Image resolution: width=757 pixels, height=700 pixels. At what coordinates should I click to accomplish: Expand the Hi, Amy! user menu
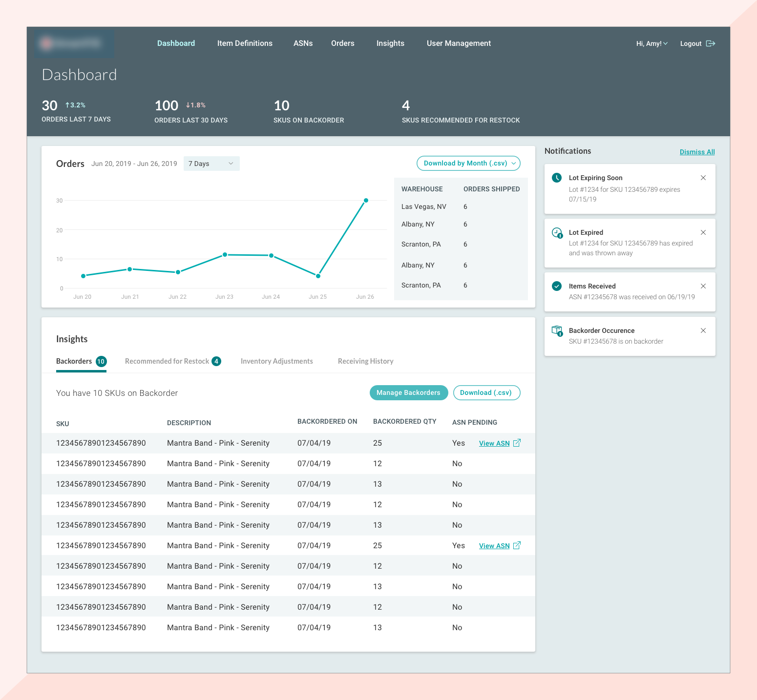point(652,43)
